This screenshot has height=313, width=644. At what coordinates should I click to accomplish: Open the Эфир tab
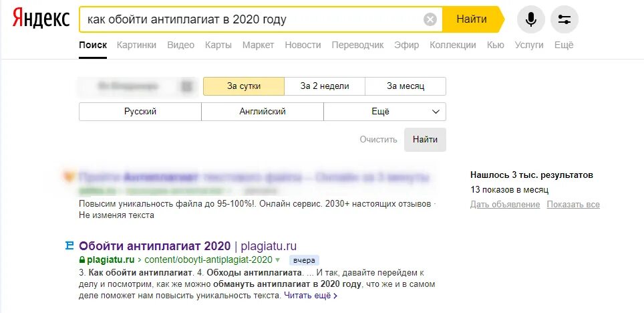(406, 45)
